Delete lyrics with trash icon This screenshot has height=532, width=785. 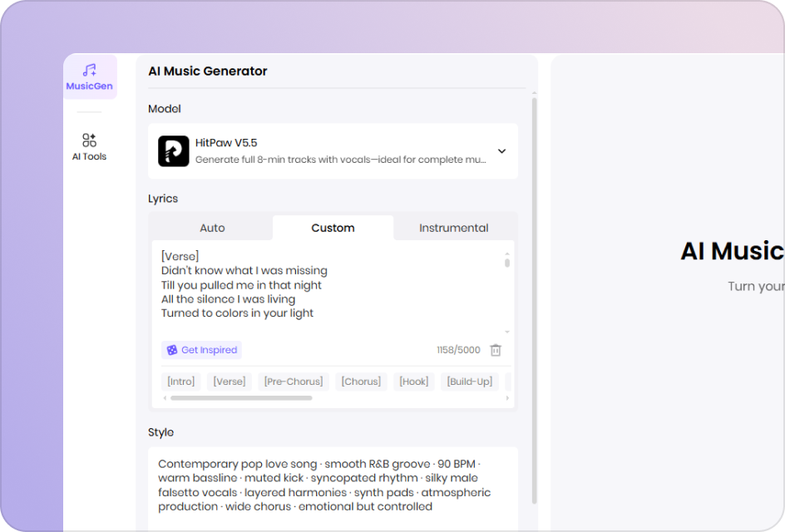coord(496,350)
